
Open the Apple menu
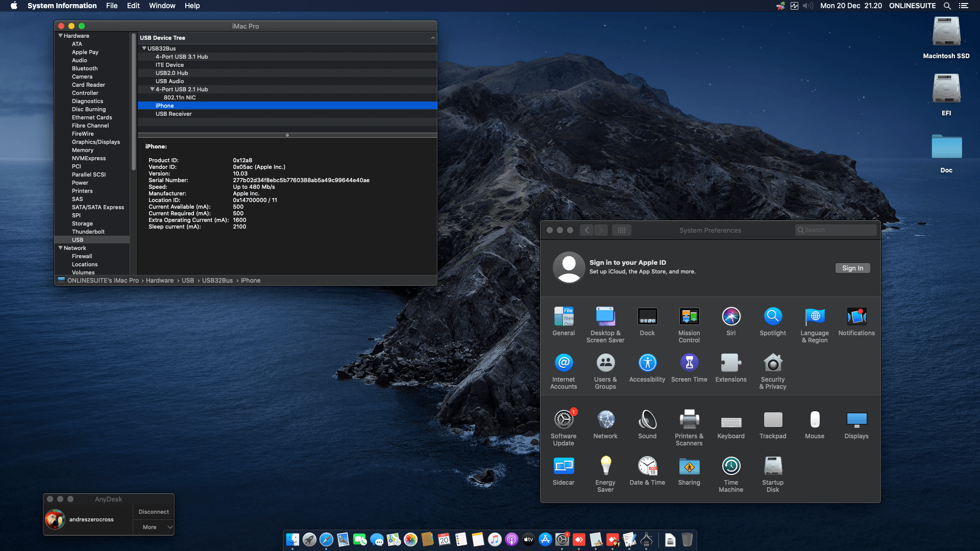14,6
